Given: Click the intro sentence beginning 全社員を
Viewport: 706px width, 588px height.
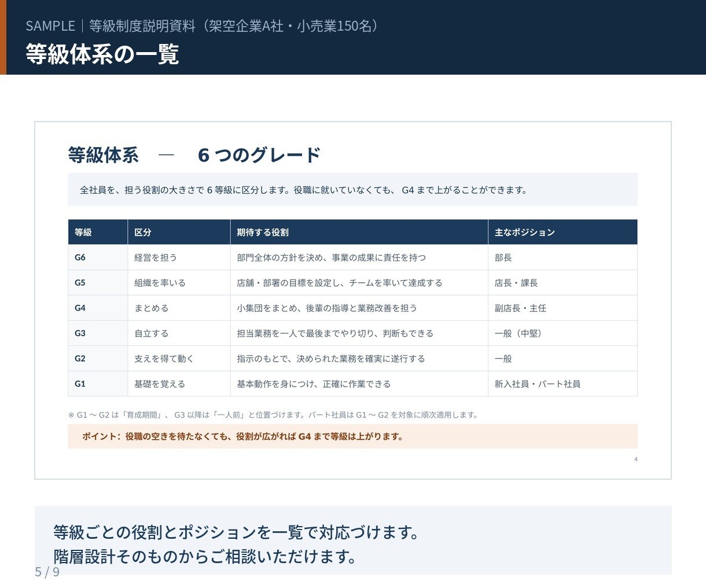Looking at the screenshot, I should tap(303, 190).
